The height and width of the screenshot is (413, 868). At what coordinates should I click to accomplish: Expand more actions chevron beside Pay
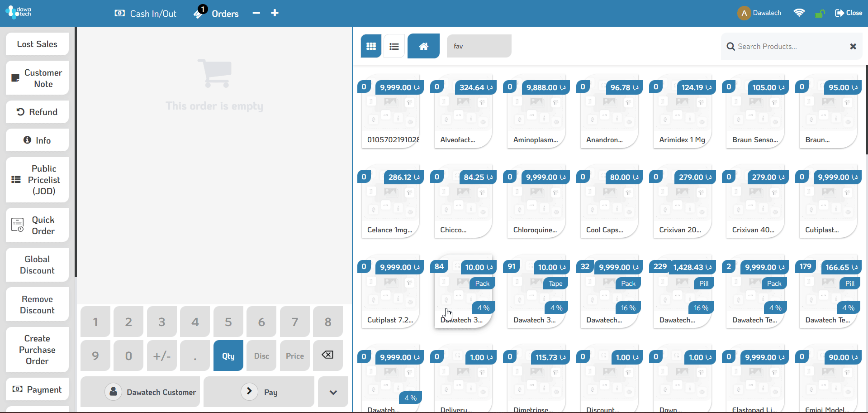(x=333, y=392)
